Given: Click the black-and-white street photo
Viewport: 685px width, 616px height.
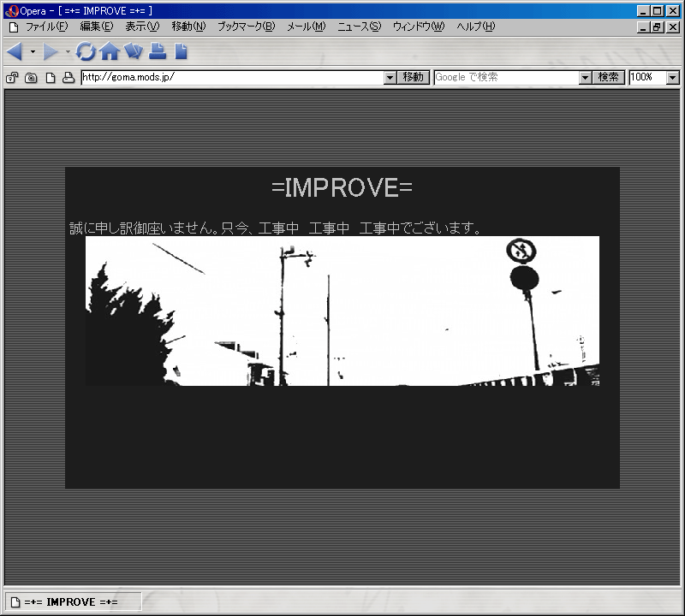Looking at the screenshot, I should [x=342, y=311].
